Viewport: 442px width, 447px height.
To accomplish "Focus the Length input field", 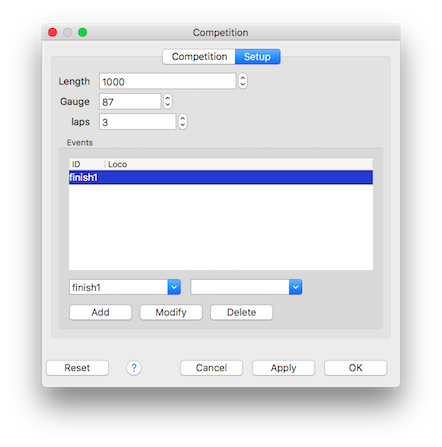I will (x=168, y=81).
